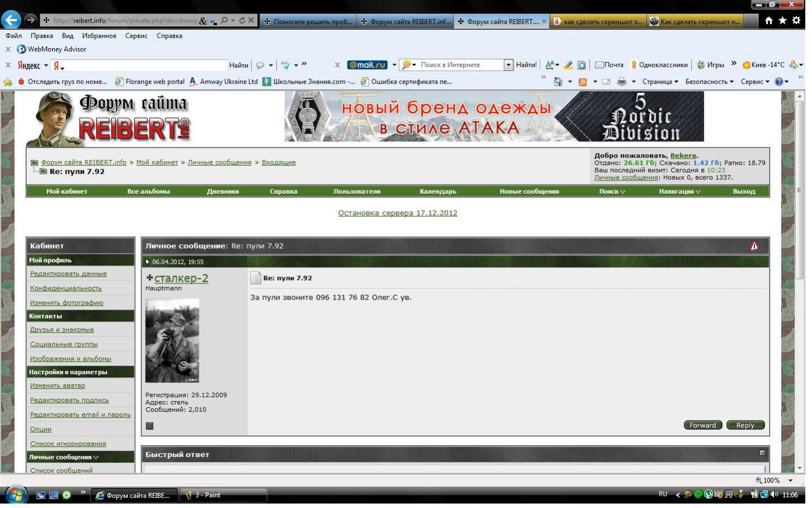Click the RSS feeds icon in command bar

click(x=583, y=82)
